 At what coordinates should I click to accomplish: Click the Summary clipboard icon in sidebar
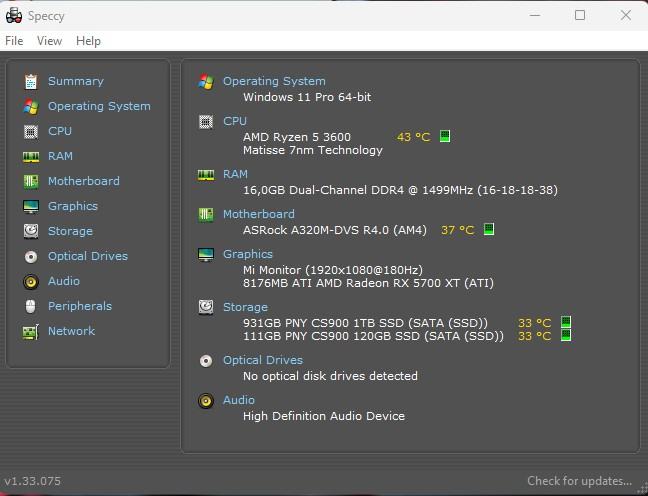pos(31,81)
